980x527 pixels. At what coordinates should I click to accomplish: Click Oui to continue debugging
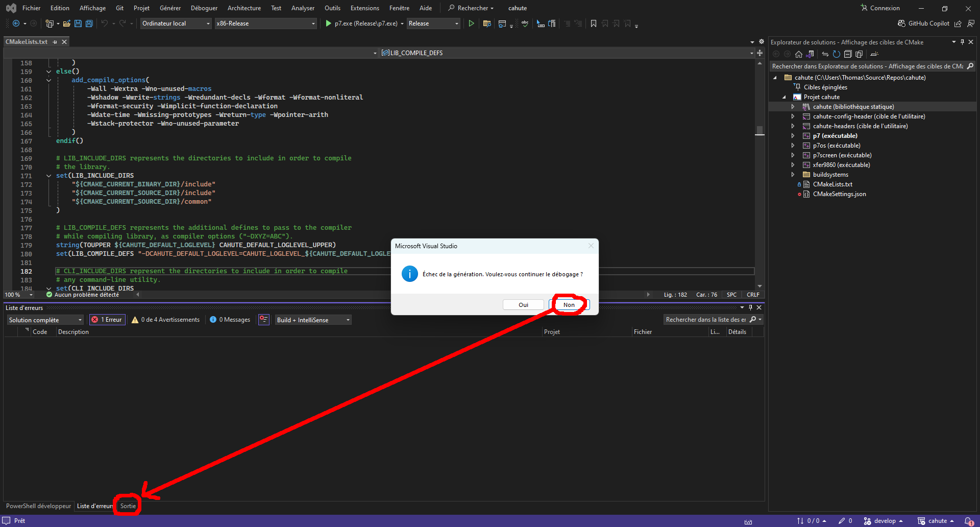click(523, 305)
